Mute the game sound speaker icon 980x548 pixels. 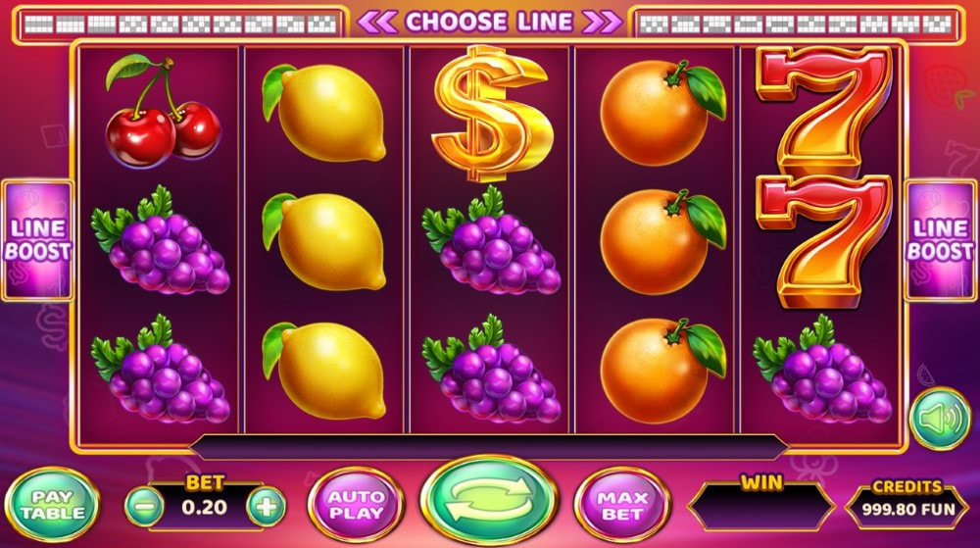point(940,420)
